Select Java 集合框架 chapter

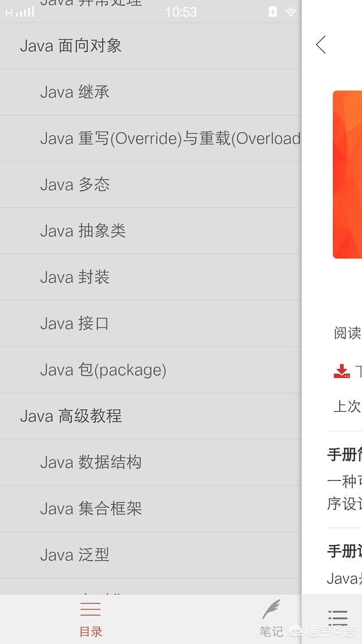[150, 509]
